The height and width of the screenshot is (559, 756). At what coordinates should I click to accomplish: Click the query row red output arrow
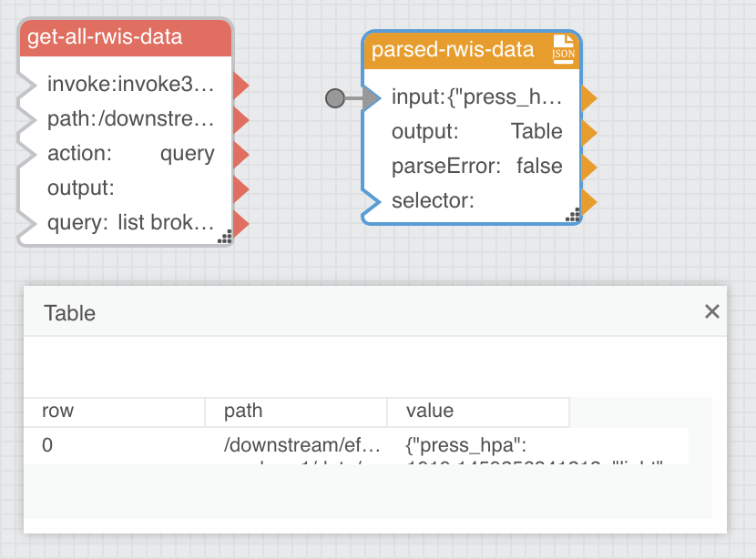pos(241,224)
